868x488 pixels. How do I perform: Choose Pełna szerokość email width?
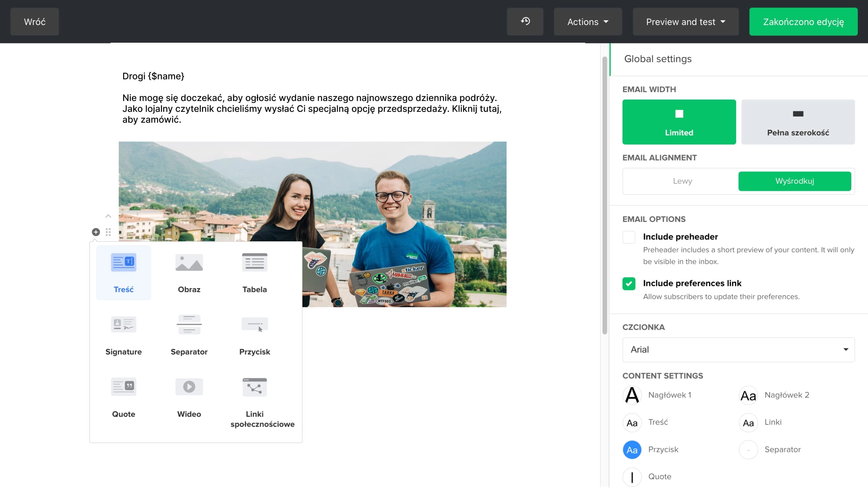tap(798, 122)
